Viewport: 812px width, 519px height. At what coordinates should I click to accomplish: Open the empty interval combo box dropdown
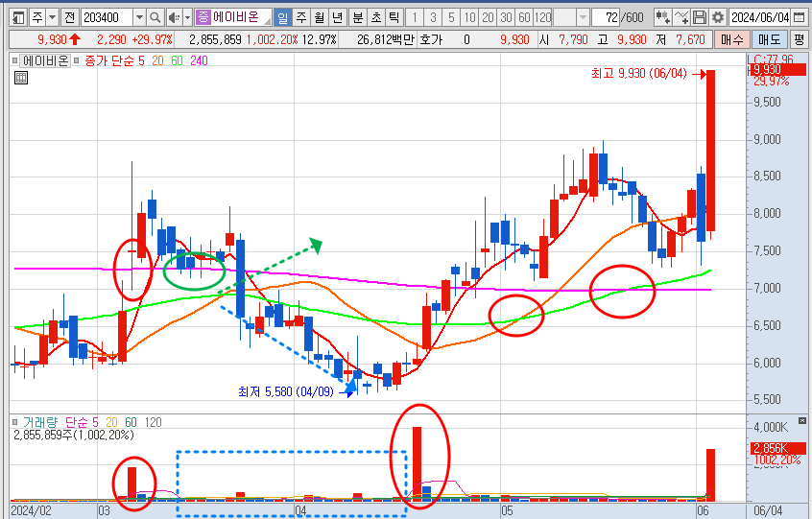click(584, 17)
